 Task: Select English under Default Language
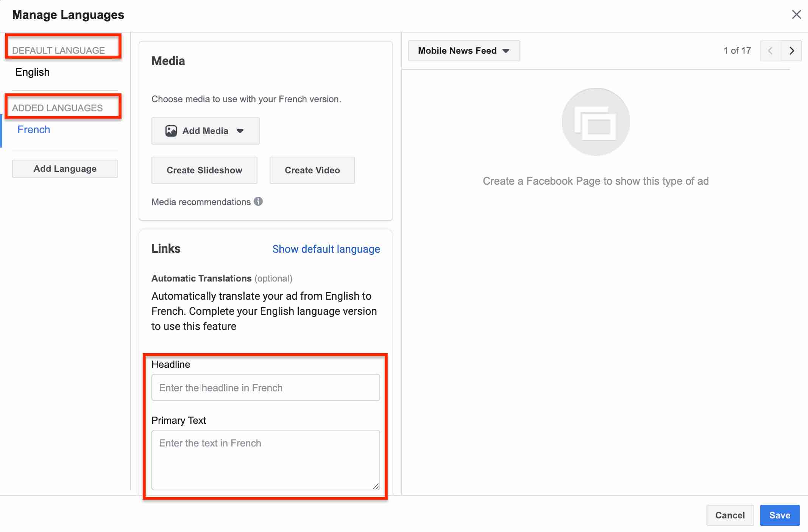pyautogui.click(x=32, y=72)
